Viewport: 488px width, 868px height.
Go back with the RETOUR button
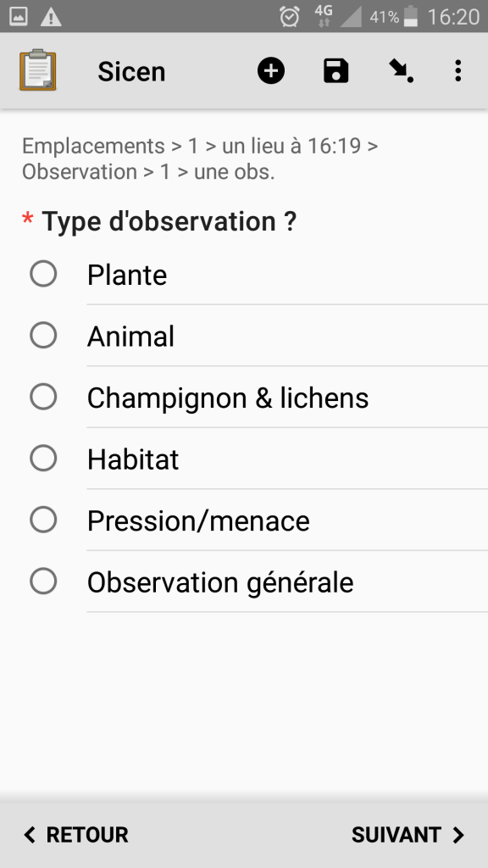click(75, 835)
